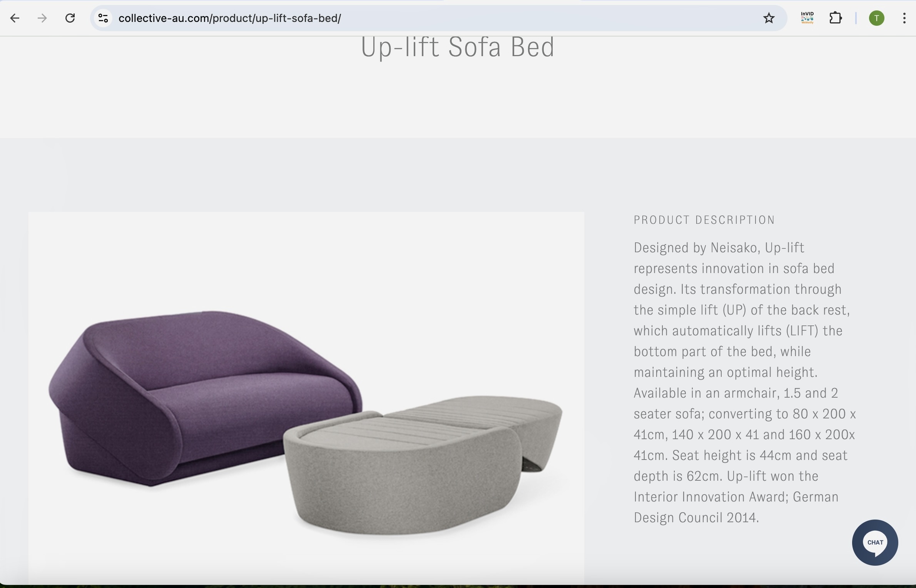The width and height of the screenshot is (916, 588).
Task: Open the Extensions puzzle menu
Action: coord(836,18)
